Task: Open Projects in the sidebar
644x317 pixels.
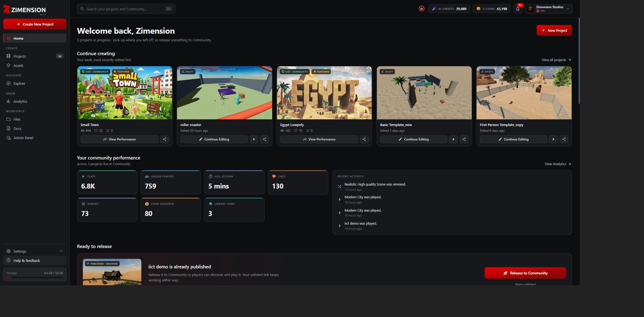Action: (x=35, y=56)
